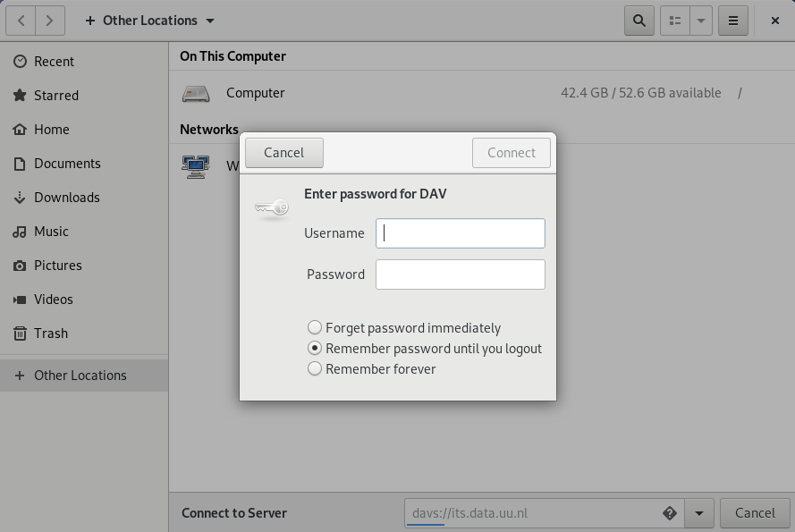Click the Trash icon in sidebar

(20, 334)
